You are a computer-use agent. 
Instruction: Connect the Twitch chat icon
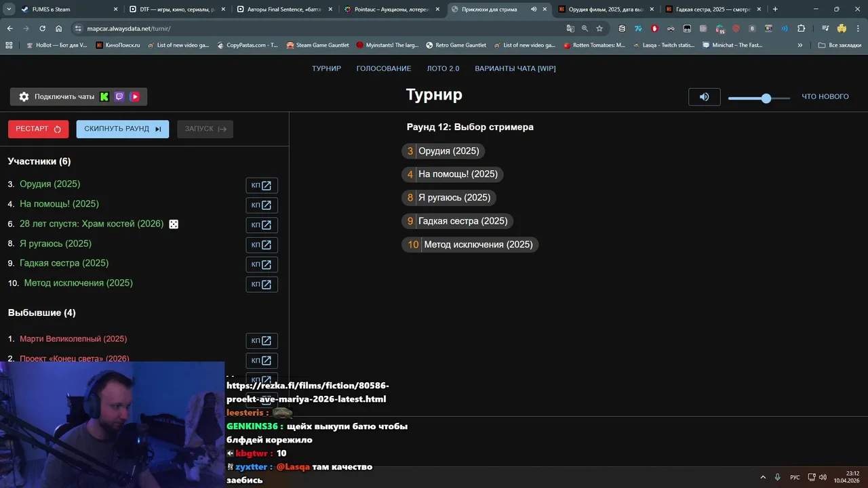click(x=119, y=97)
